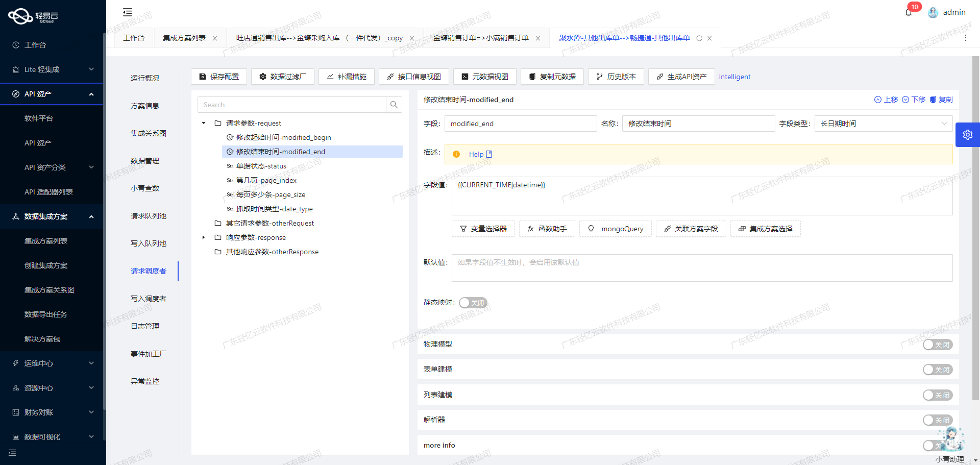
Task: Click the 保存配置 button
Action: coord(218,77)
